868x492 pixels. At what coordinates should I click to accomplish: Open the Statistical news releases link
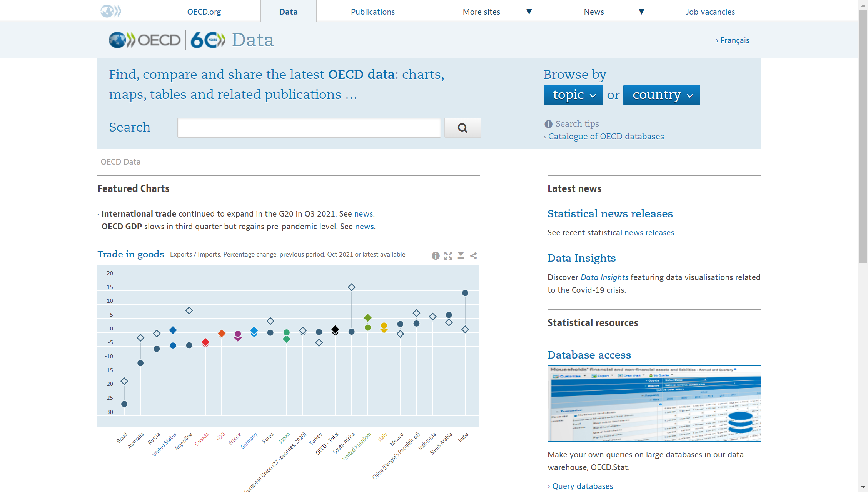(610, 213)
